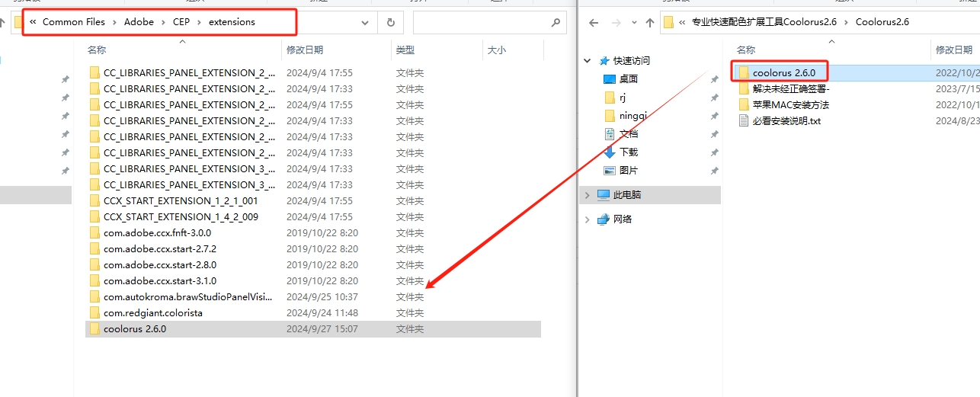Click the search magnifier icon in left window
The height and width of the screenshot is (397, 980).
pos(556,23)
